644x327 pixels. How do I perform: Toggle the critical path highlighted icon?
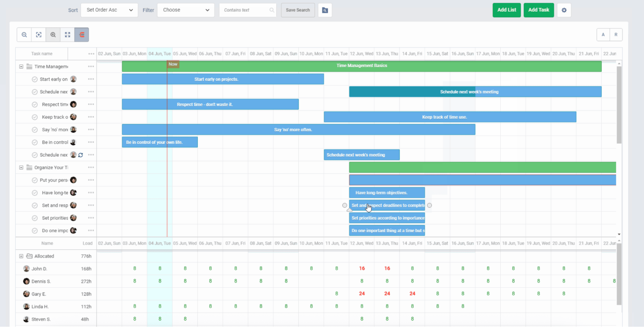(x=82, y=34)
